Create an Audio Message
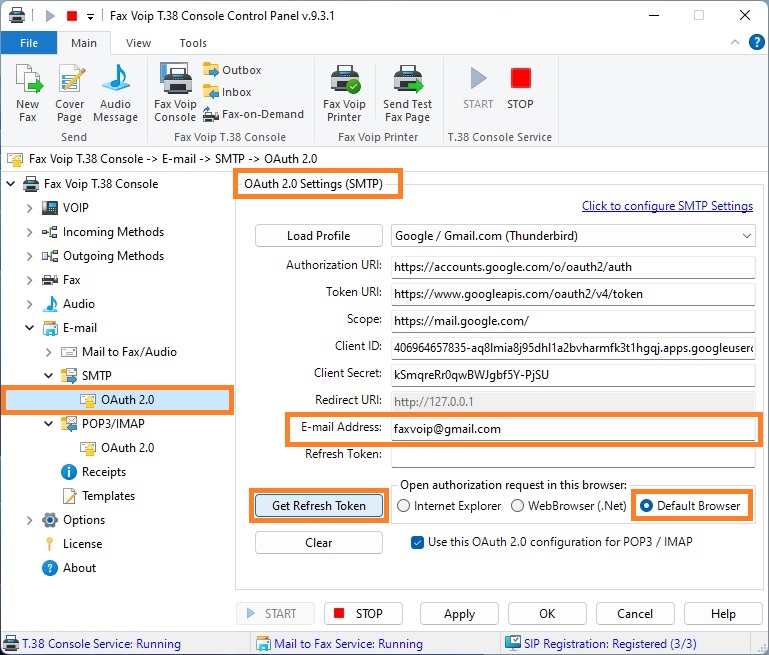The width and height of the screenshot is (769, 655). point(115,93)
